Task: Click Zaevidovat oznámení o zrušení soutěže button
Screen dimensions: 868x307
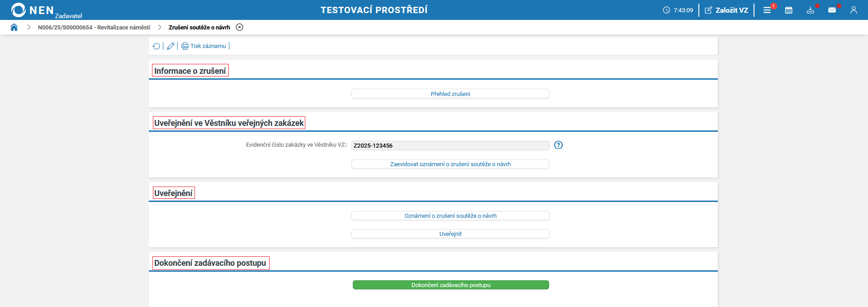Action: (451, 164)
